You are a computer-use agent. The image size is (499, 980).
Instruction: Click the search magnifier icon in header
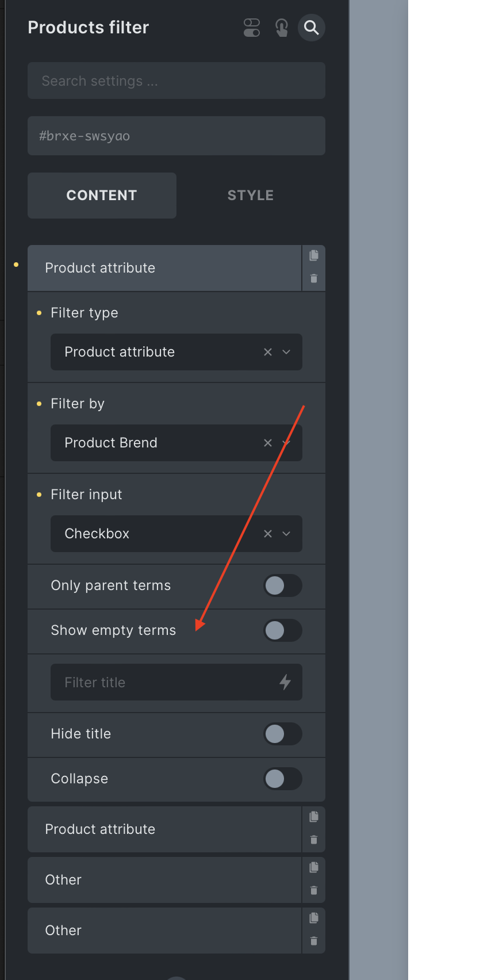click(312, 28)
